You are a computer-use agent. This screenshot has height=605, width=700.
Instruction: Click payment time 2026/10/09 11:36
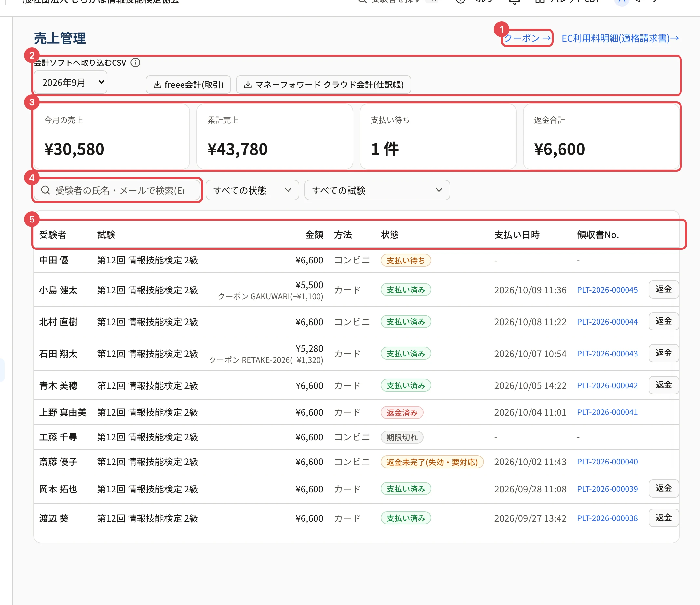point(530,290)
